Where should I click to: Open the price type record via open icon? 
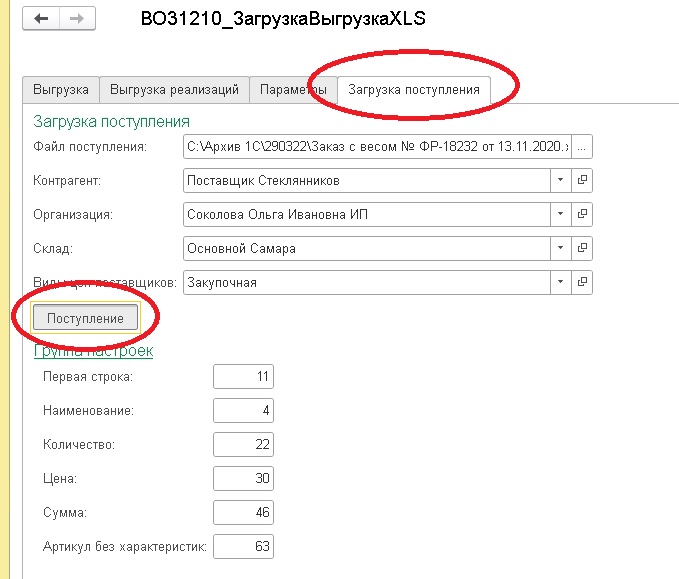[582, 282]
